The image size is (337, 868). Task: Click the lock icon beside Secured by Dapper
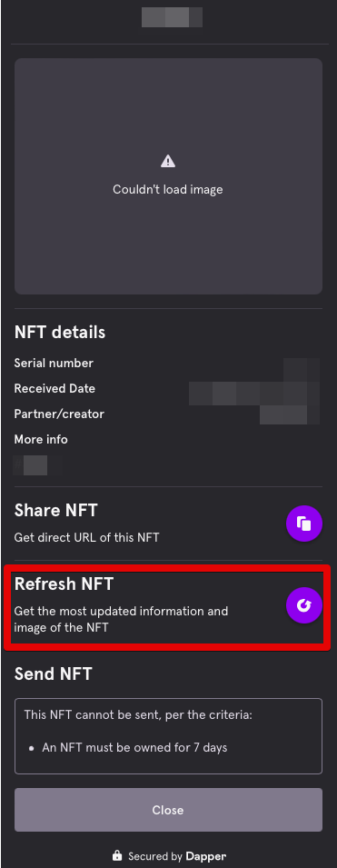(x=117, y=855)
